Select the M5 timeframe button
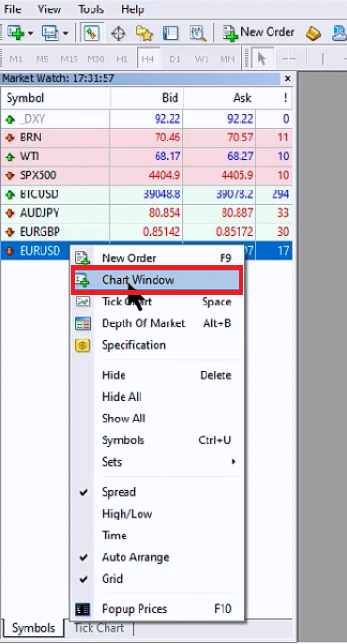This screenshot has height=644, width=347. click(x=41, y=59)
